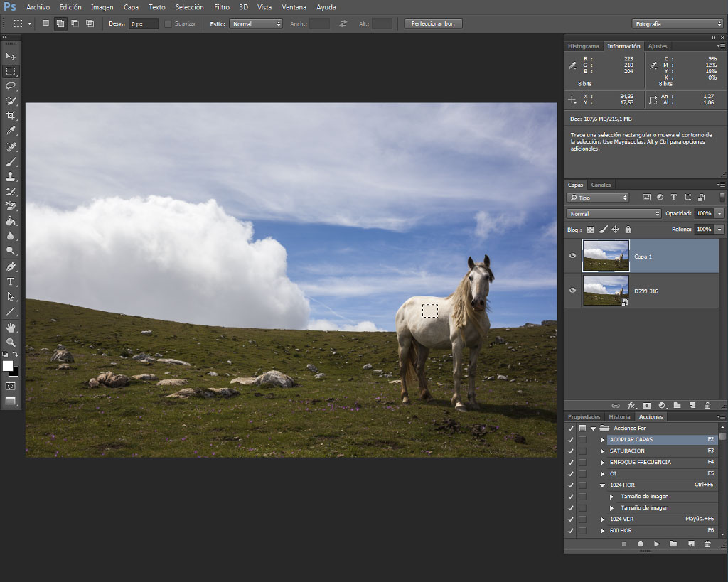Screen dimensions: 728x582
Task: Hide the Capa 1 layer
Action: coord(572,256)
